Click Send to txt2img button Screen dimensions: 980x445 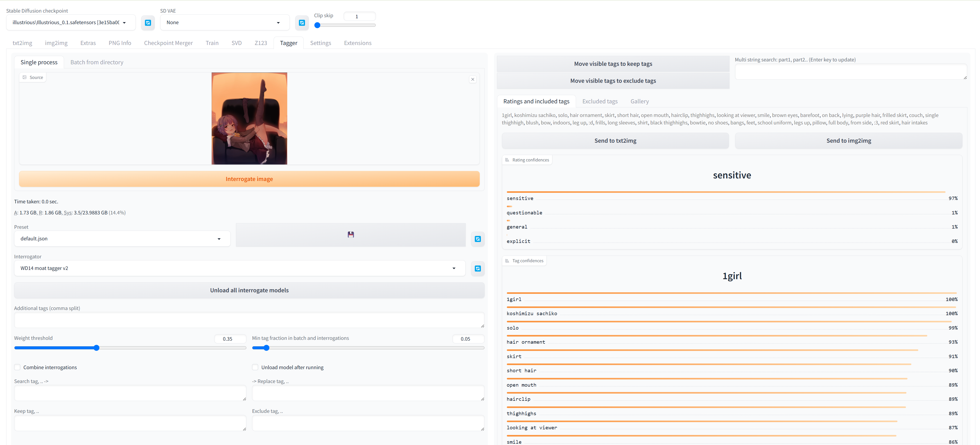point(615,141)
